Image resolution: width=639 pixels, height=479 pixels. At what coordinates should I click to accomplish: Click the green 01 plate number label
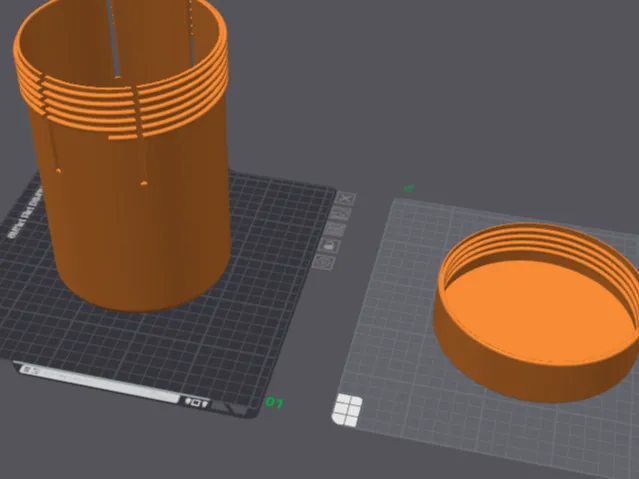click(x=274, y=403)
